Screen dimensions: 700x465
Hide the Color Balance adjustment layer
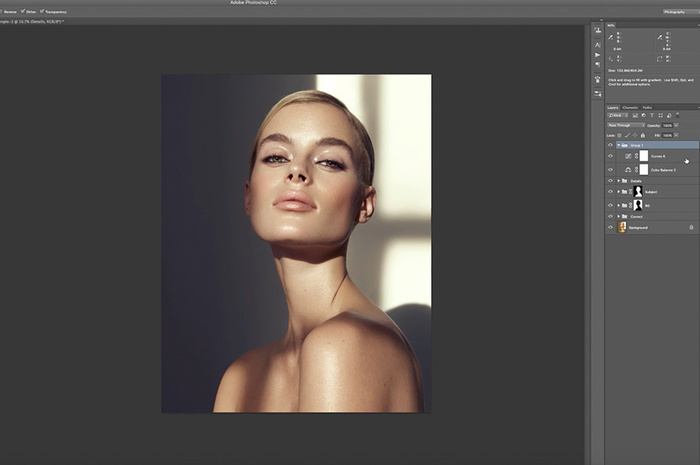(x=610, y=170)
